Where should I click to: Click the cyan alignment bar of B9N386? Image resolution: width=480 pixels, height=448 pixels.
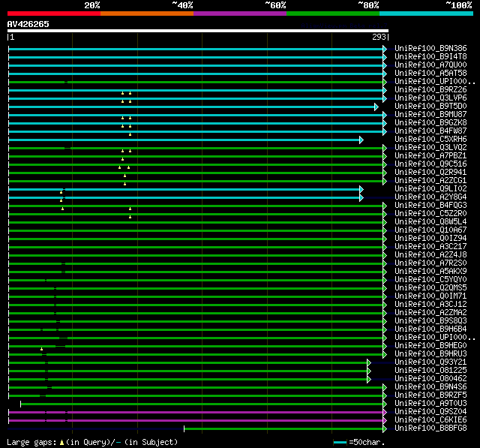[x=196, y=49]
